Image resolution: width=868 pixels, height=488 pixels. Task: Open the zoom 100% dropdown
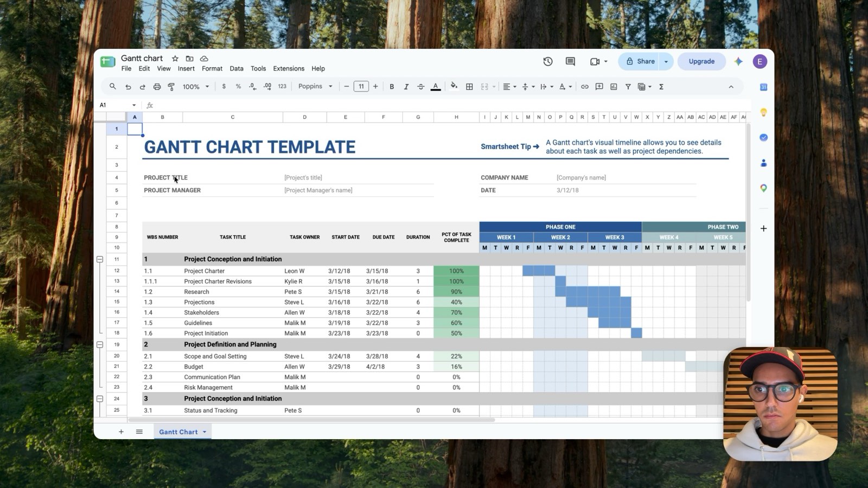pyautogui.click(x=196, y=87)
